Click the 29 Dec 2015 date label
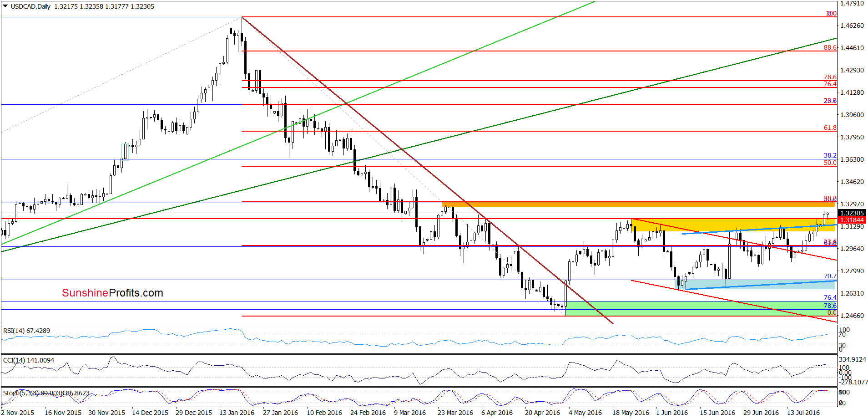Image resolution: width=868 pixels, height=419 pixels. 194,413
